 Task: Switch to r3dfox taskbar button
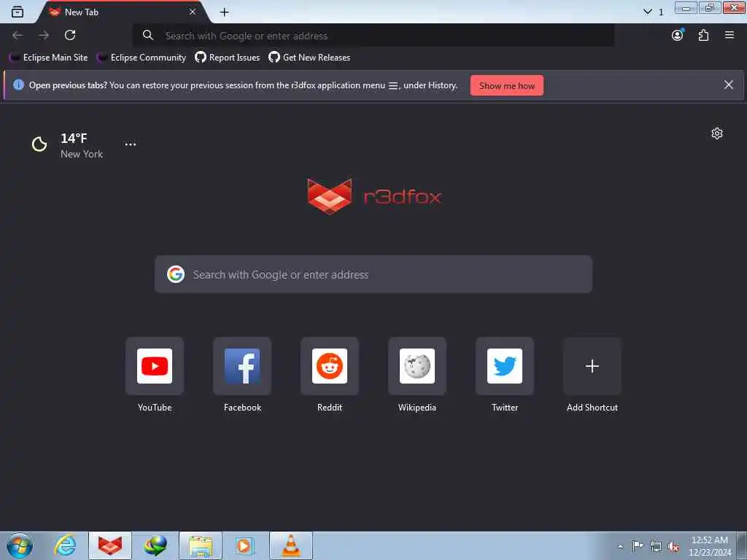tap(110, 545)
